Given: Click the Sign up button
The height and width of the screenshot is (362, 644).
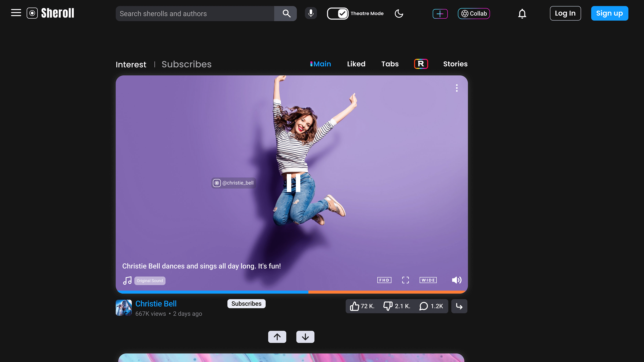Looking at the screenshot, I should pos(609,13).
